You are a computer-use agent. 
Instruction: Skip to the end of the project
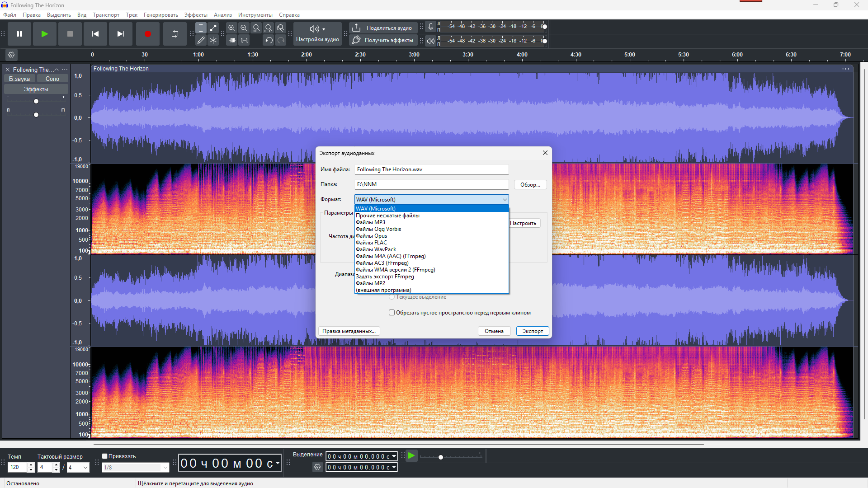121,34
